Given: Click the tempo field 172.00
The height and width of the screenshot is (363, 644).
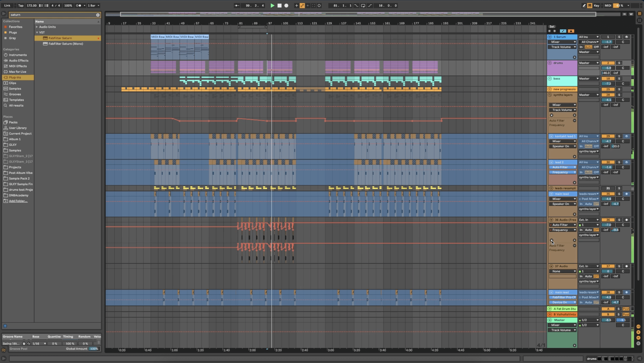Looking at the screenshot, I should click(32, 5).
